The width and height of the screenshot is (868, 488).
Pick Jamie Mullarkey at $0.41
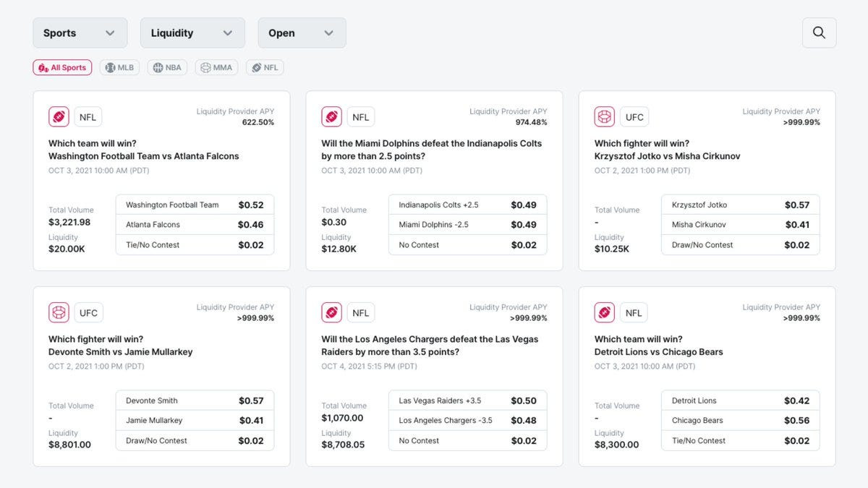[x=195, y=421]
